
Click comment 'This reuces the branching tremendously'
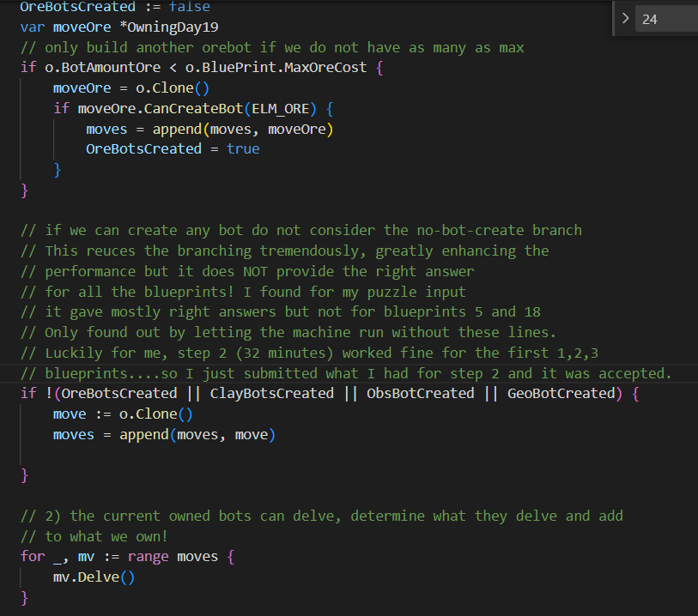click(284, 251)
